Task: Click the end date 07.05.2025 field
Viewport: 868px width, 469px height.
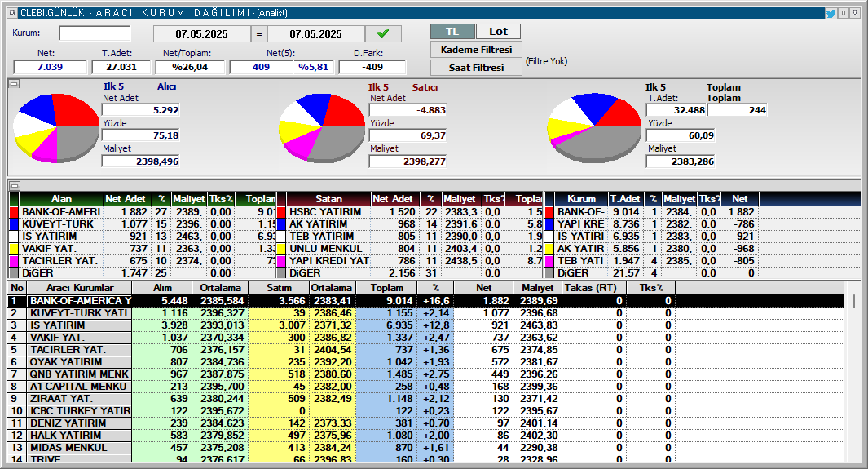Action: click(315, 33)
